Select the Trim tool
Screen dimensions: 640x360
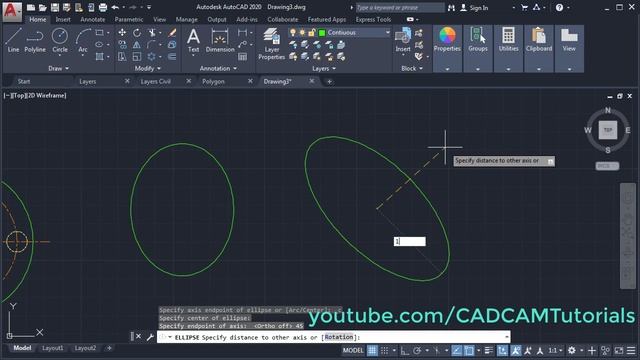point(152,33)
